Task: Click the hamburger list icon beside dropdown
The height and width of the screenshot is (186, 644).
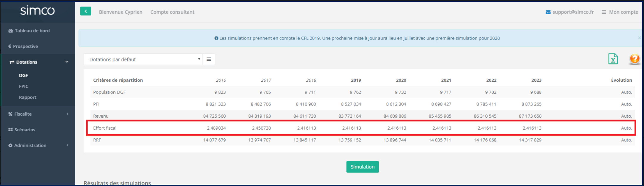Action: coord(209,59)
